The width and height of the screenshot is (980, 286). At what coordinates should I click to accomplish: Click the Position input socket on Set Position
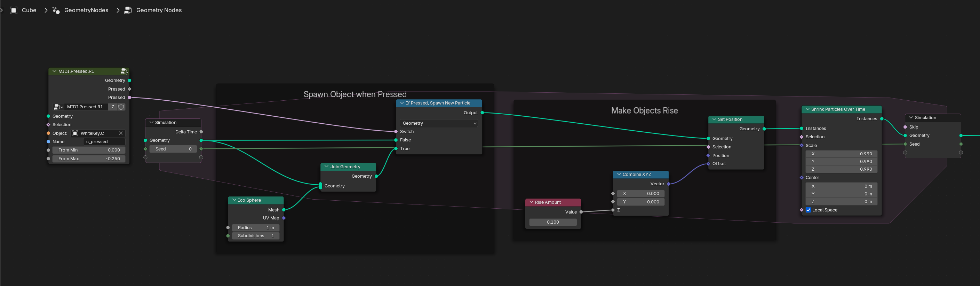(x=708, y=156)
